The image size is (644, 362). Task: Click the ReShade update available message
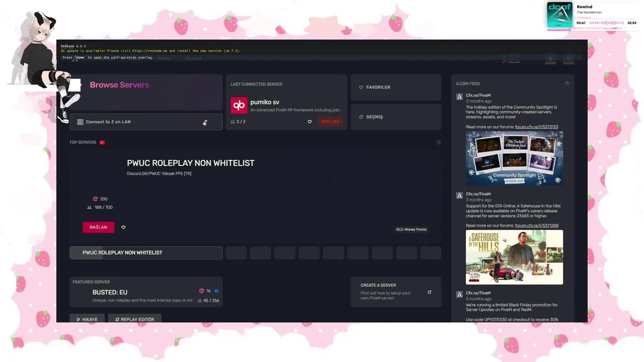(x=150, y=51)
